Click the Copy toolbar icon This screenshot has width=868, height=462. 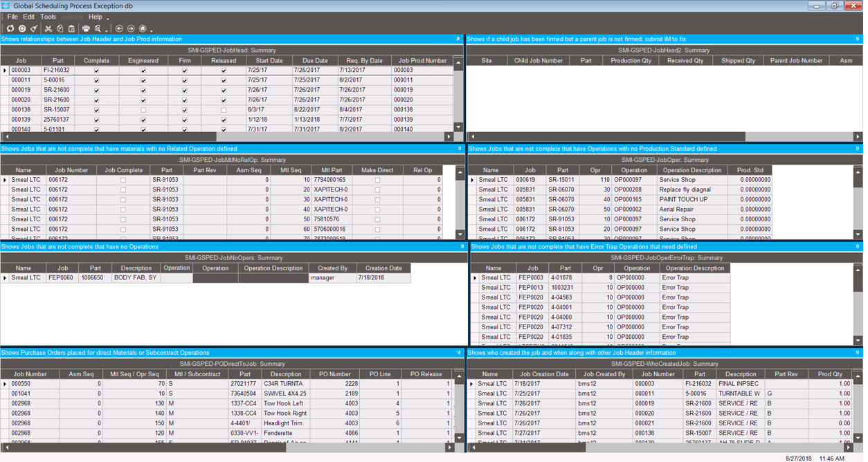59,28
